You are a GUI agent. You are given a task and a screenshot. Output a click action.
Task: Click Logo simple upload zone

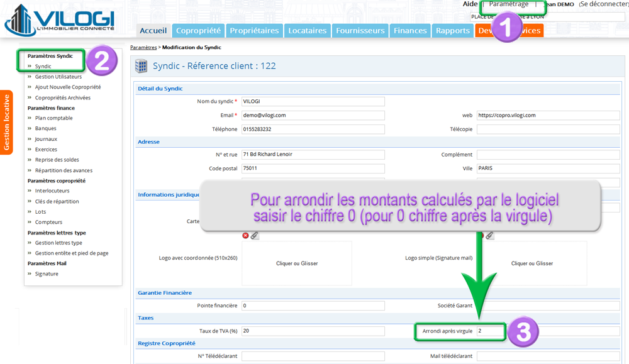[x=532, y=263]
